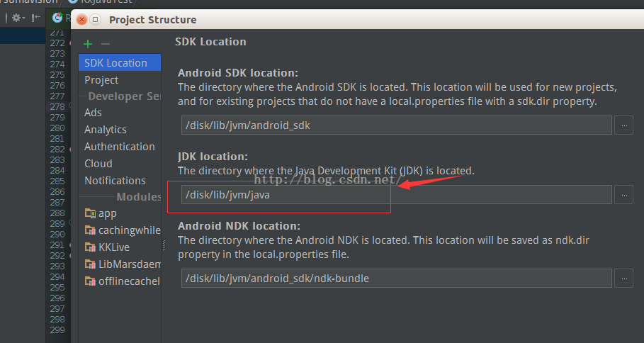Screen dimensions: 644x343
Task: Click the Android NDK location path field
Action: click(x=396, y=279)
